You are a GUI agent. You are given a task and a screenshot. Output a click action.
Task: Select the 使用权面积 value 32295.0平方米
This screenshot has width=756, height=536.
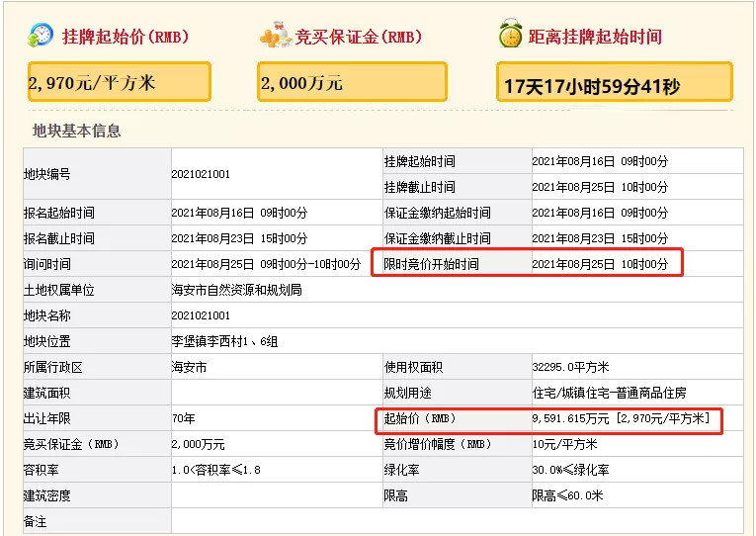tap(570, 367)
